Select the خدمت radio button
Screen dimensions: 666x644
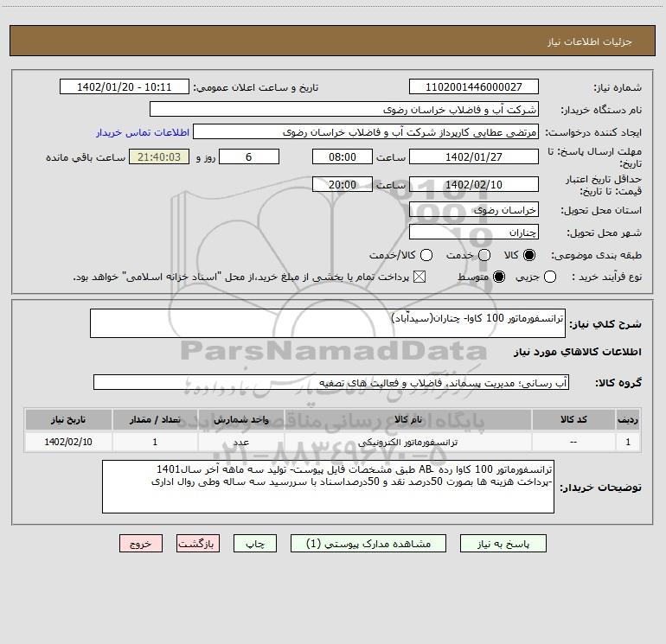484,255
